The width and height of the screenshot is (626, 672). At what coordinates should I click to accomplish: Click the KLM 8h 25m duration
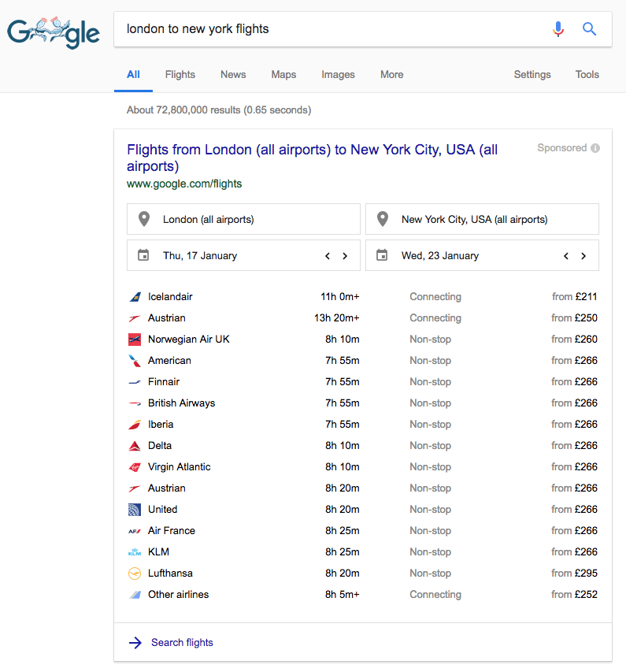pyautogui.click(x=343, y=552)
